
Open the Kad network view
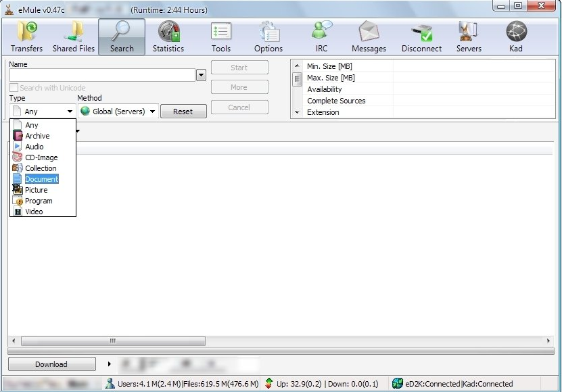516,37
